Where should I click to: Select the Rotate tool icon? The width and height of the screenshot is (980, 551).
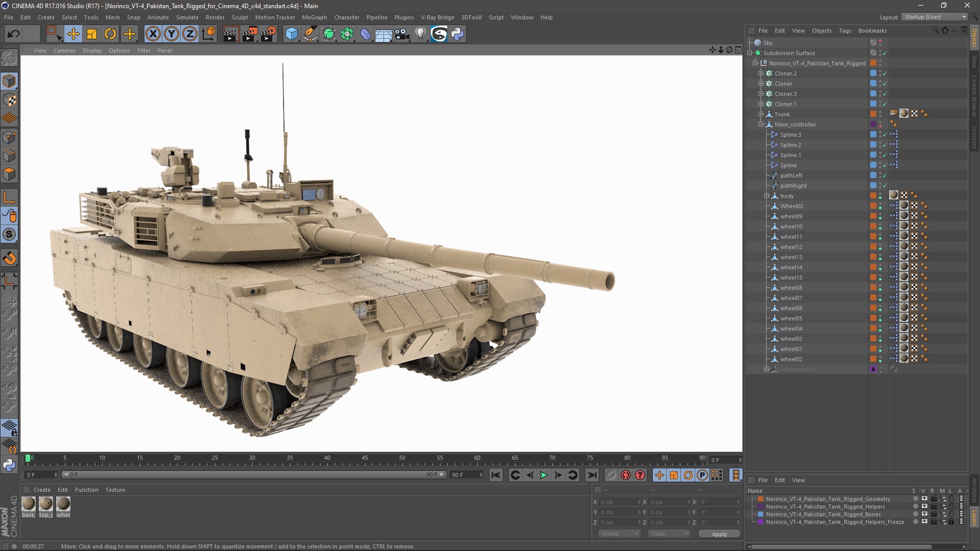(110, 34)
